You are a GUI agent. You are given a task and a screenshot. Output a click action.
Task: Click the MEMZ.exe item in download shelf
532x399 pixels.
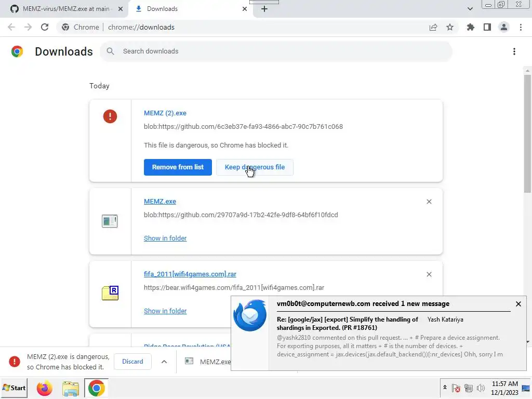[x=208, y=362]
